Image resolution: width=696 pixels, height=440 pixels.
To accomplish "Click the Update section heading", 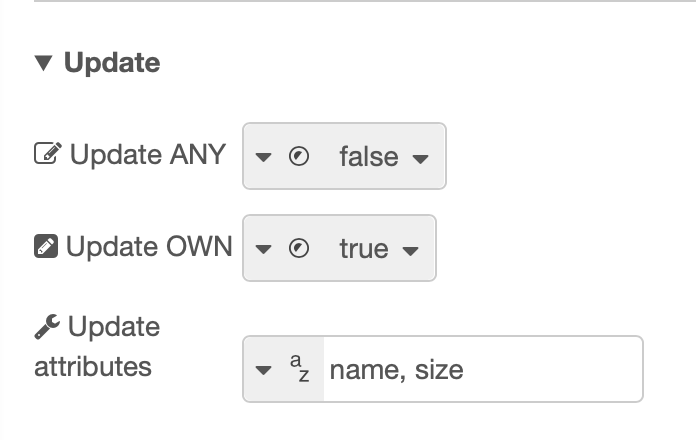I will (112, 63).
